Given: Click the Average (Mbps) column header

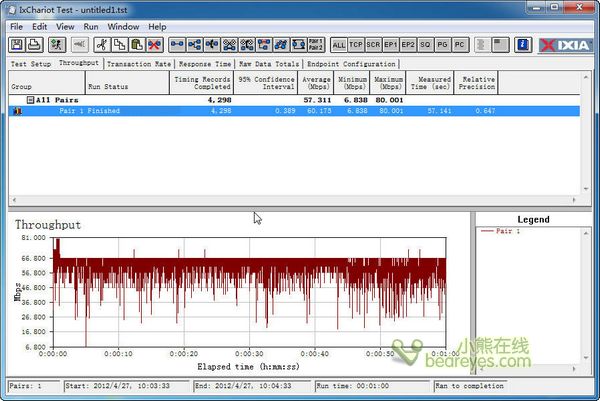Looking at the screenshot, I should pos(316,83).
